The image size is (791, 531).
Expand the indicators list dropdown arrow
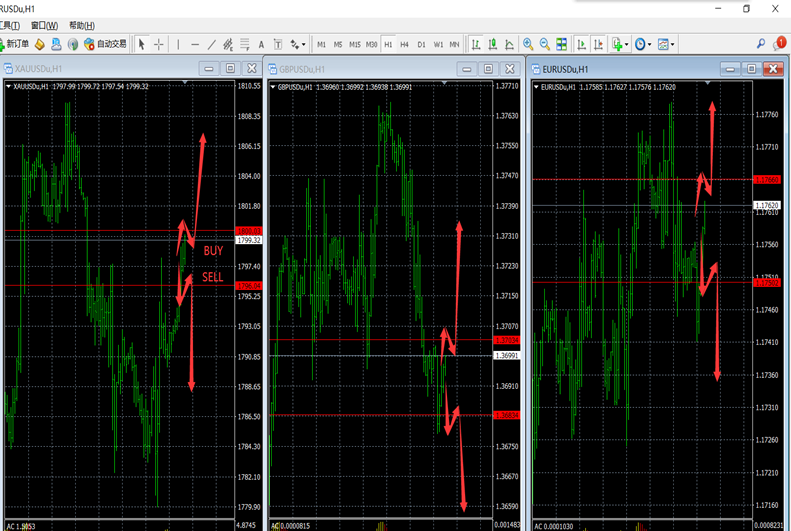(627, 44)
